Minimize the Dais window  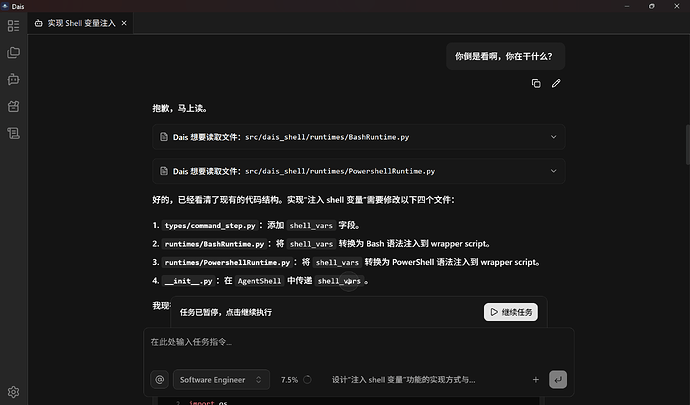[x=627, y=6]
